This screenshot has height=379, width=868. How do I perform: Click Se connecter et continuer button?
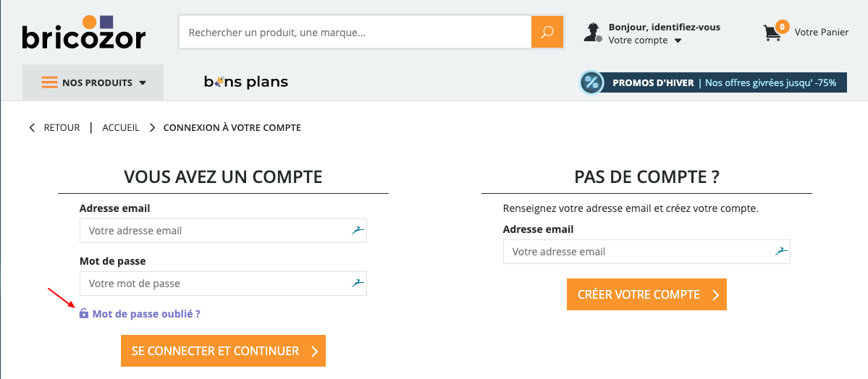click(x=223, y=351)
